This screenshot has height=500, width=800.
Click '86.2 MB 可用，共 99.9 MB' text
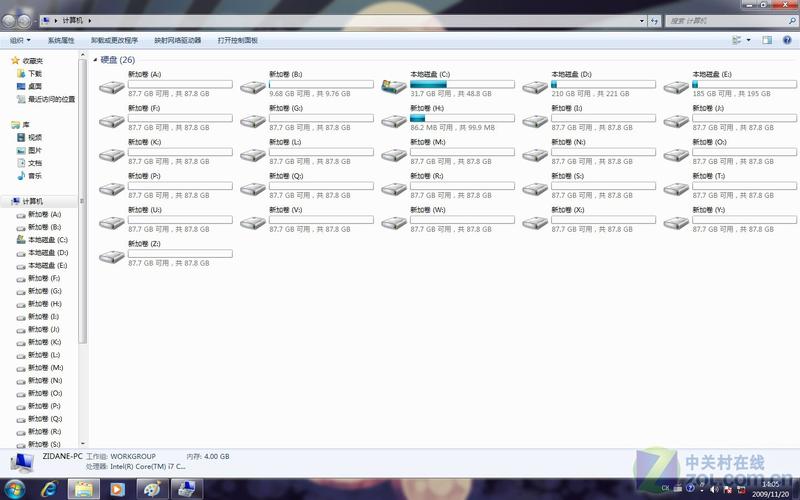(x=453, y=128)
